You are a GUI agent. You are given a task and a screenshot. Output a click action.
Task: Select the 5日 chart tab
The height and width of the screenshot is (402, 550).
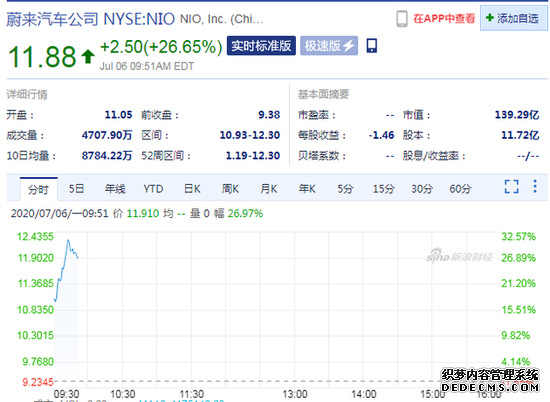(76, 189)
